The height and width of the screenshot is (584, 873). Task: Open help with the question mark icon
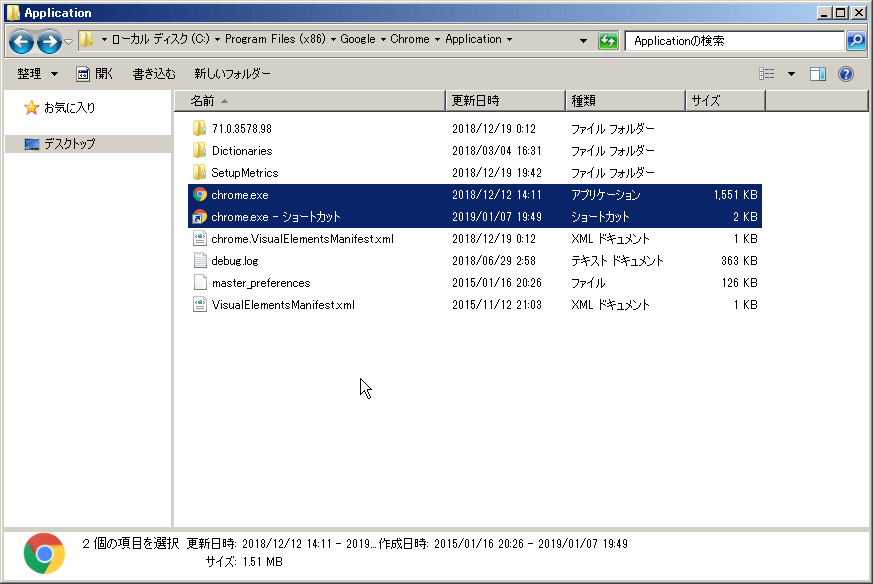pos(846,73)
